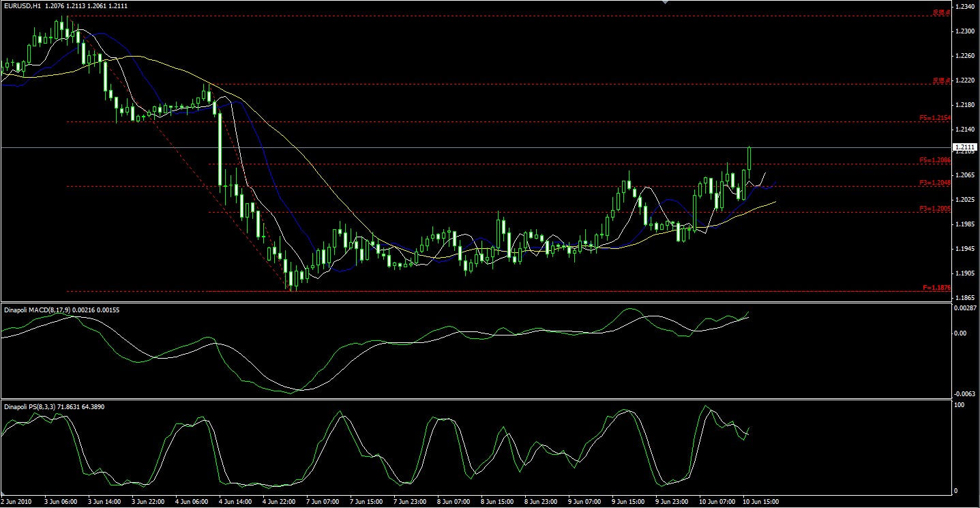
Task: Click the 2 Jun 2010 date label
Action: [x=17, y=501]
